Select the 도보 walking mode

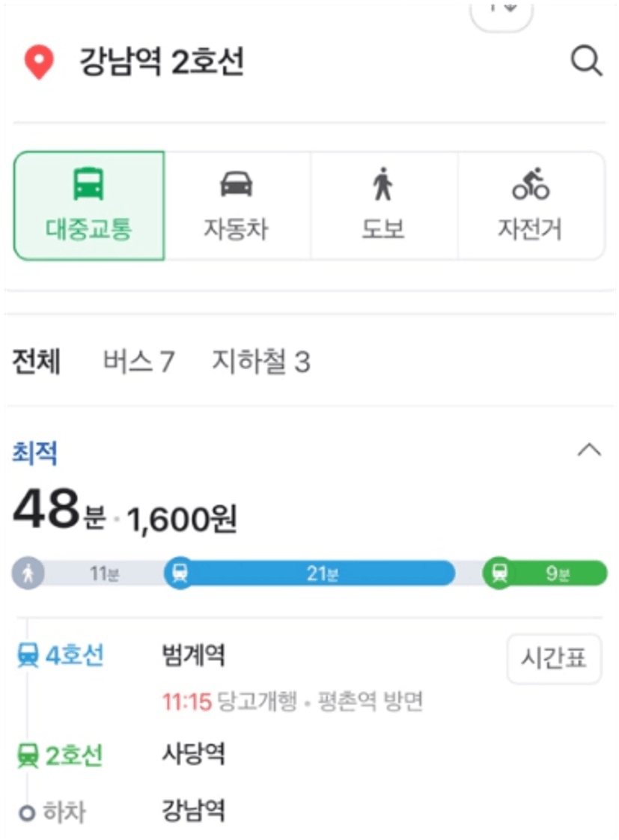383,206
